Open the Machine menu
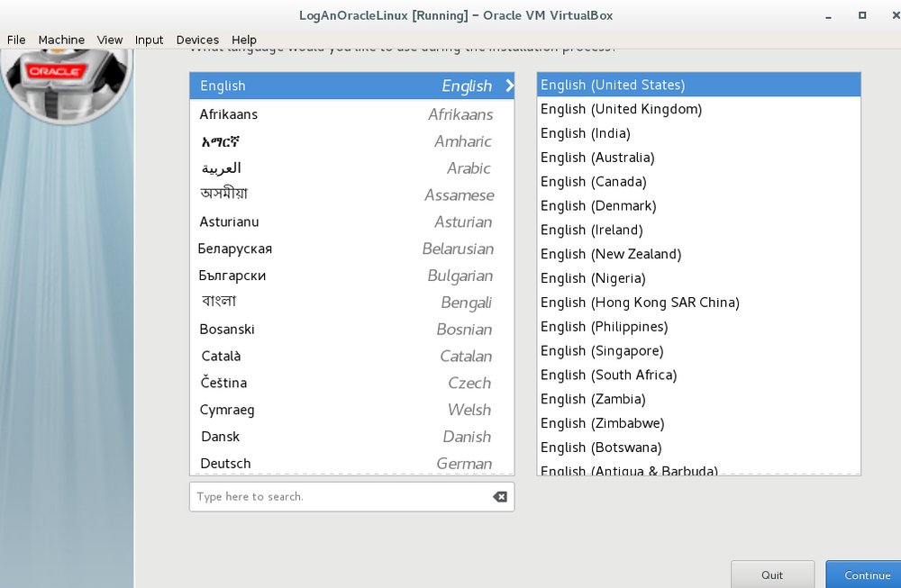Viewport: 901px width, 588px height. tap(61, 40)
